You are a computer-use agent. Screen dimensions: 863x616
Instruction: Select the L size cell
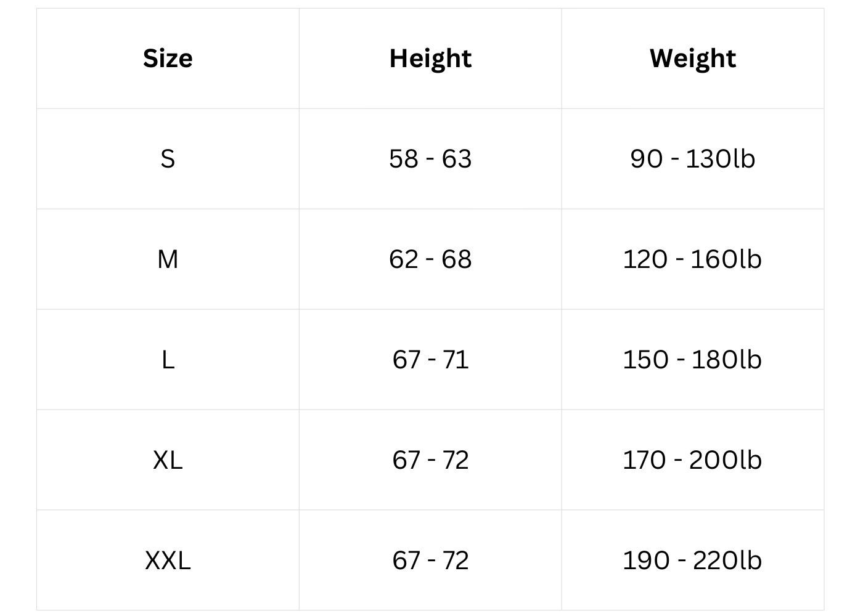(x=168, y=360)
